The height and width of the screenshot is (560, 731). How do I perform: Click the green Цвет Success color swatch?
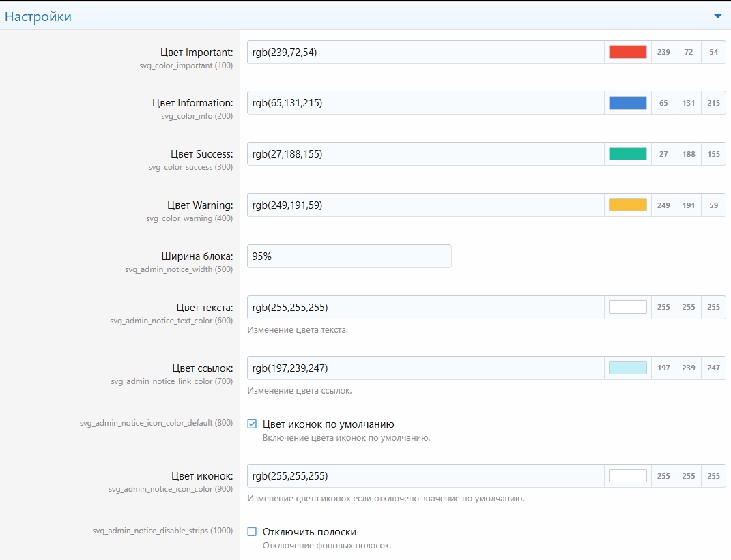[x=627, y=154]
